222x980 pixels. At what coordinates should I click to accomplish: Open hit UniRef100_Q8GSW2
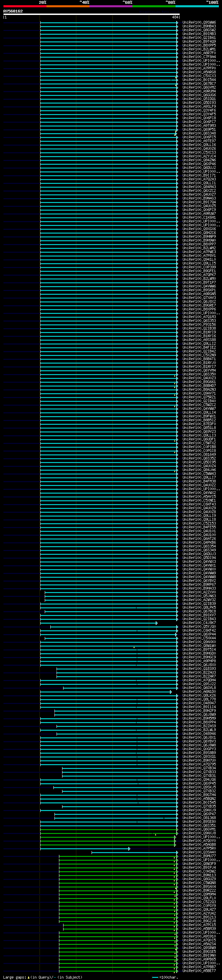(x=199, y=30)
